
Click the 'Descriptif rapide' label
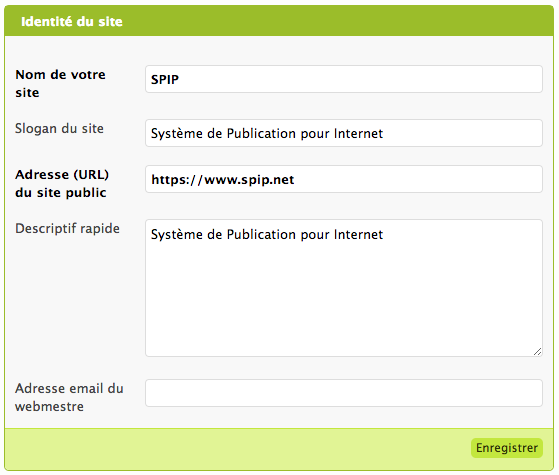click(x=67, y=229)
